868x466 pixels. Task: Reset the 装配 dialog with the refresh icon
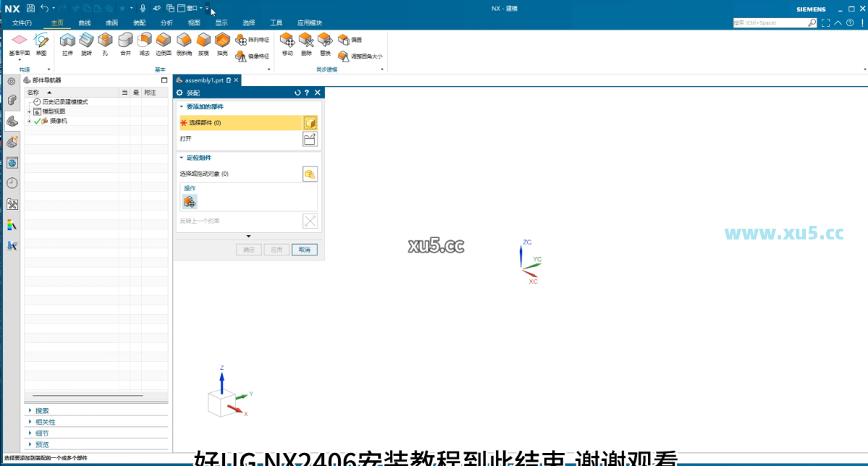pyautogui.click(x=297, y=93)
